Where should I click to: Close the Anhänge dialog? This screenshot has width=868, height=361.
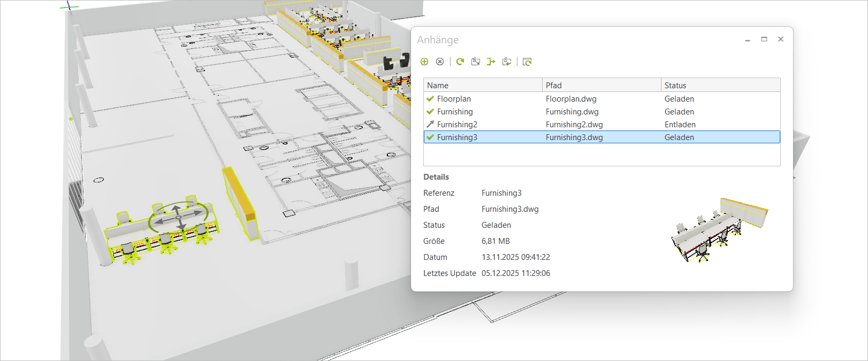click(781, 39)
